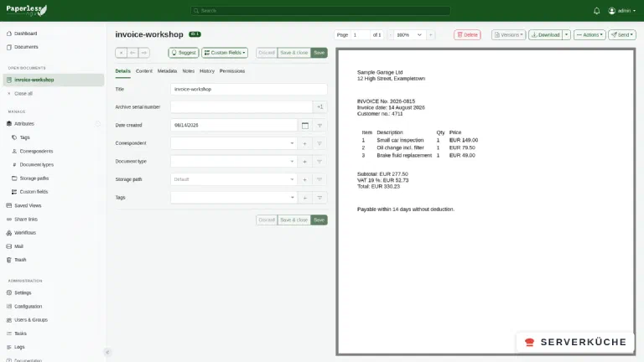Download the document
Screen dimensions: 644x362
(x=545, y=35)
